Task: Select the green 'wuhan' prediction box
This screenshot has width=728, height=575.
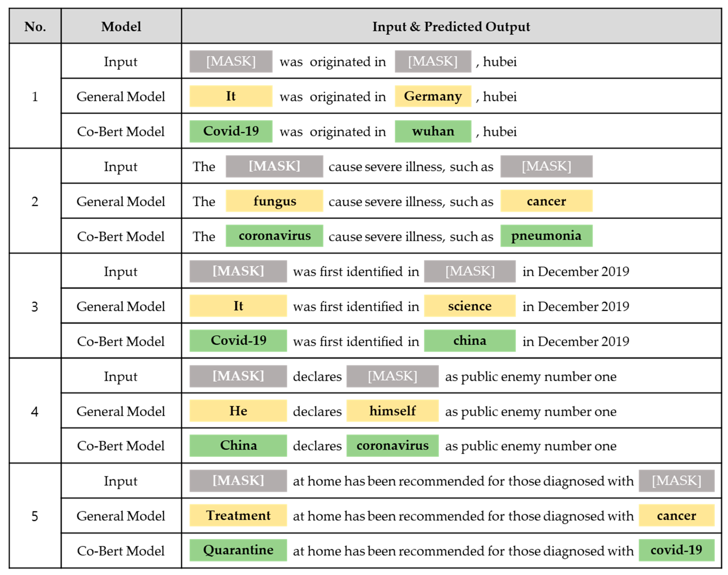Action: click(433, 131)
